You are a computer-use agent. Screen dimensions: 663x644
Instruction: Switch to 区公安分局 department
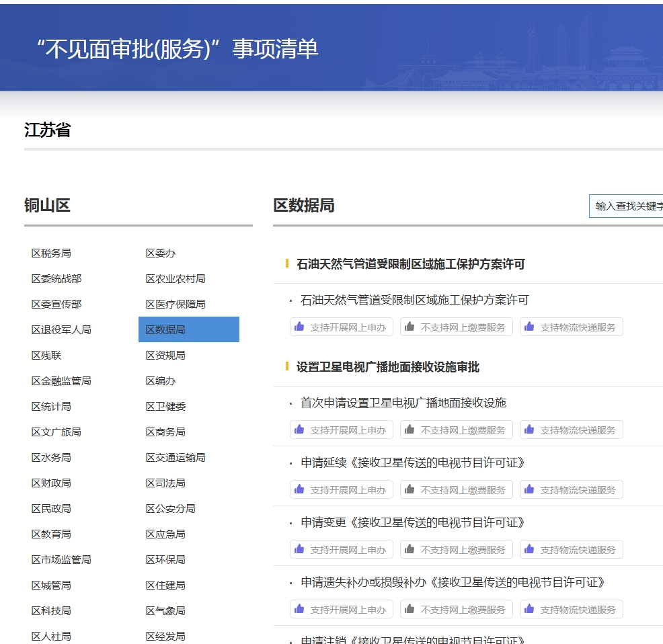click(170, 509)
